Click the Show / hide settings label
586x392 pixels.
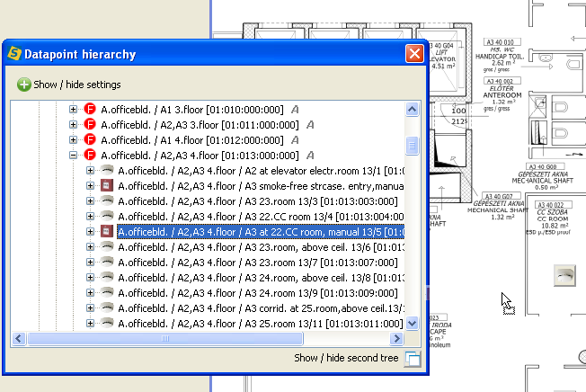click(77, 85)
